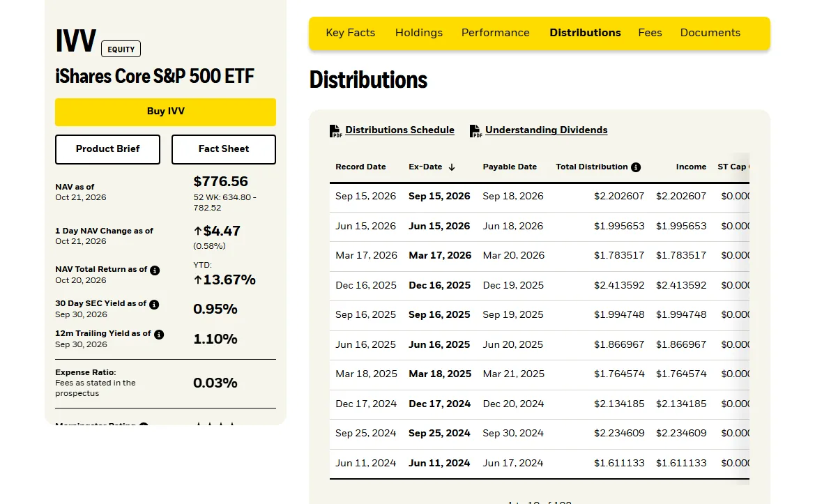This screenshot has width=815, height=504.
Task: Click total distribution $1.783517
Action: pos(619,256)
